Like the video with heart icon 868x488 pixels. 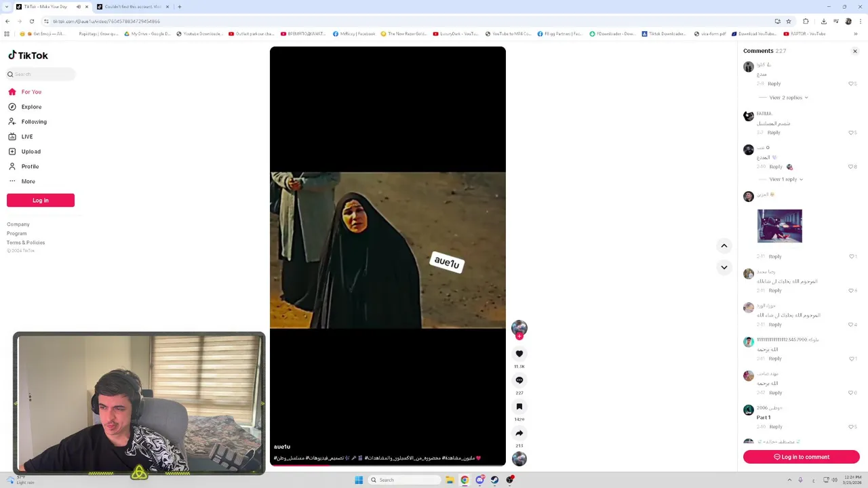click(519, 354)
